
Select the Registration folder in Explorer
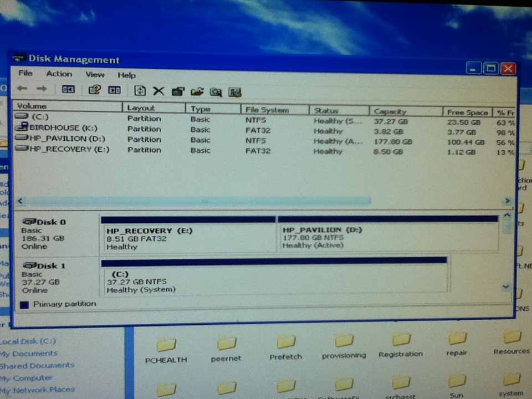(x=401, y=345)
